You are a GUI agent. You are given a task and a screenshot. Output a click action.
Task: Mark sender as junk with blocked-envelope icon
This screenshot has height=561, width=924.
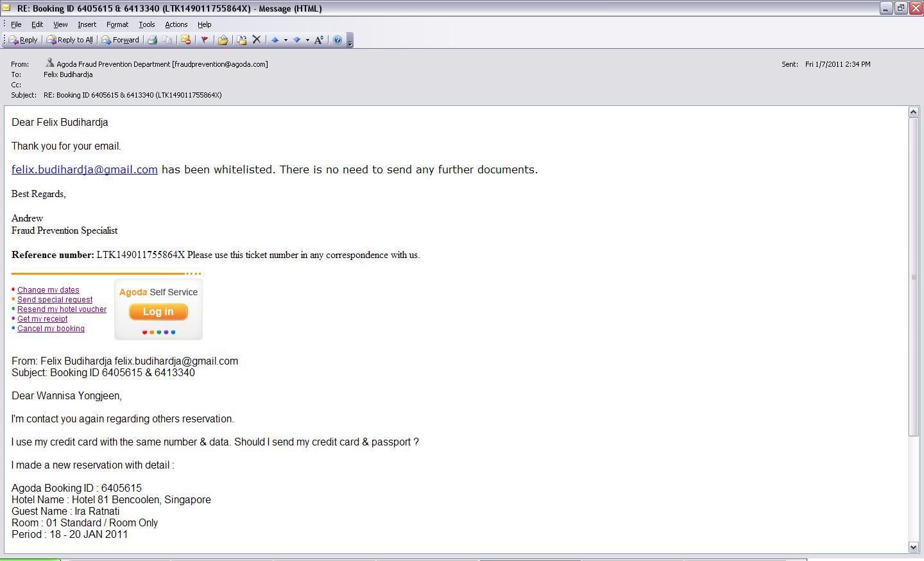click(185, 40)
